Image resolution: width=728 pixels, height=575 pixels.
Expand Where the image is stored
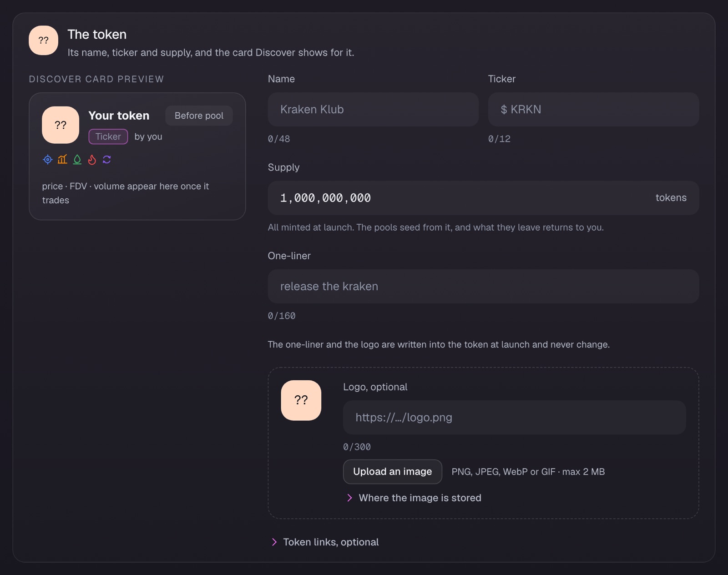pos(414,498)
